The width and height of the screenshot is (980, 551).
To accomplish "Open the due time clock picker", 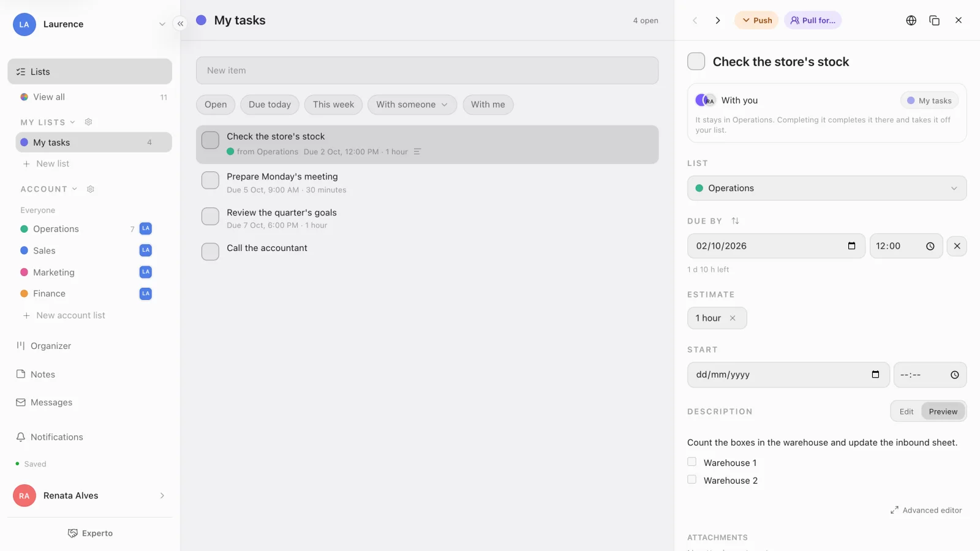I will tap(930, 246).
